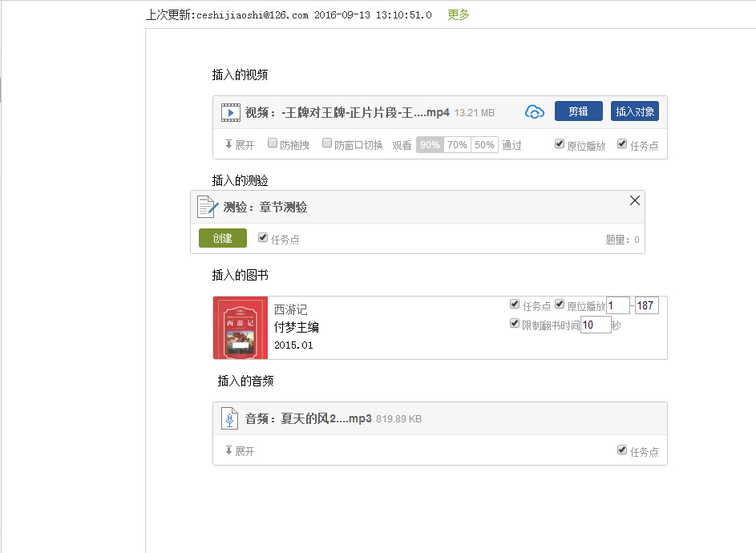Viewport: 756px width, 553px height.
Task: Click the video film-strip play icon
Action: click(x=230, y=112)
